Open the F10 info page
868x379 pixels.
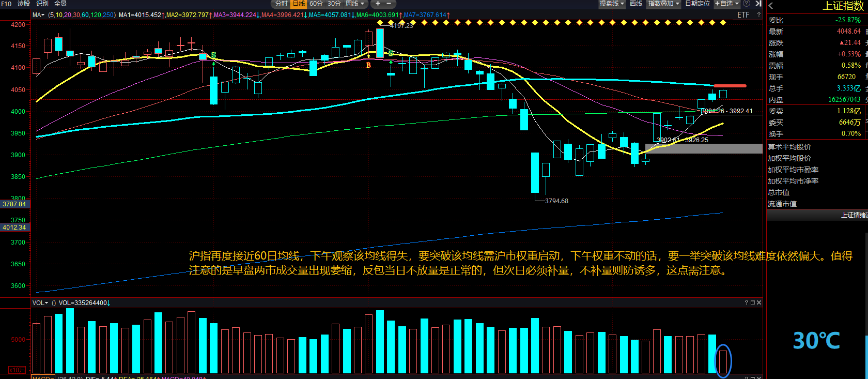click(x=6, y=4)
